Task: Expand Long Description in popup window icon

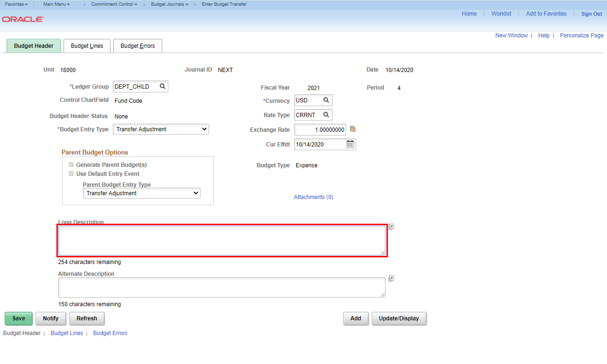Action: 391,227
